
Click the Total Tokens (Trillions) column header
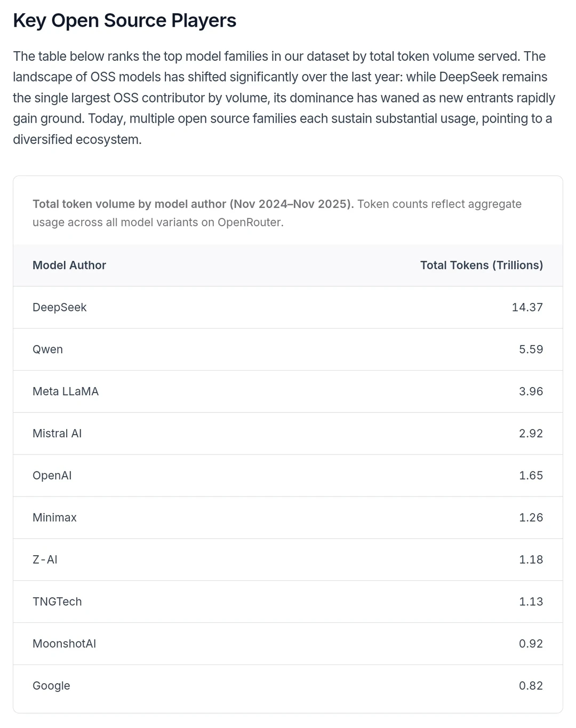pyautogui.click(x=481, y=265)
